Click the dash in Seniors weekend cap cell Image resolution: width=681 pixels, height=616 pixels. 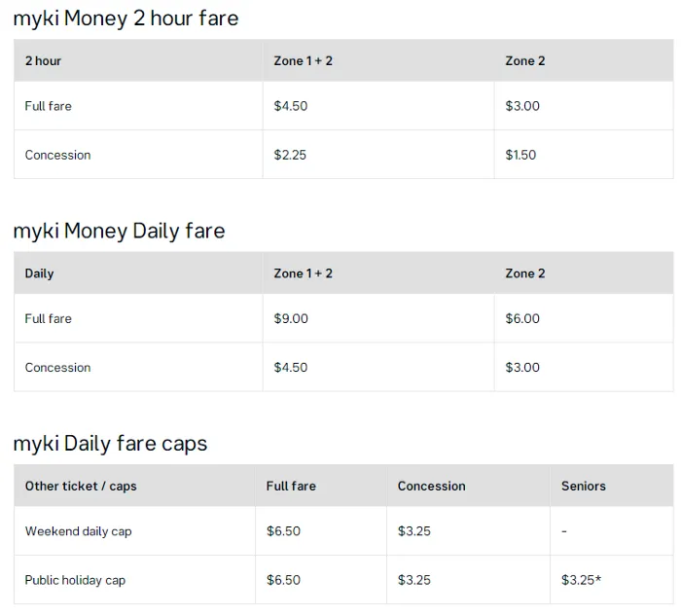click(x=564, y=531)
